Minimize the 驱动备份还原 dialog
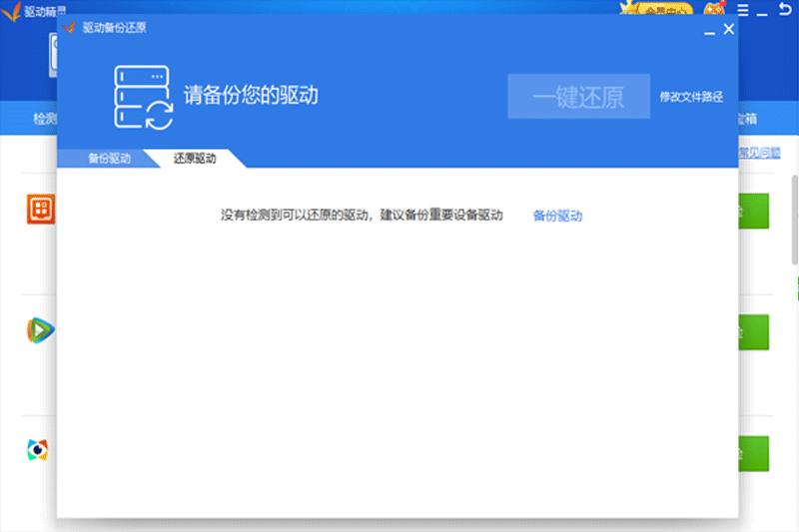 [x=709, y=31]
